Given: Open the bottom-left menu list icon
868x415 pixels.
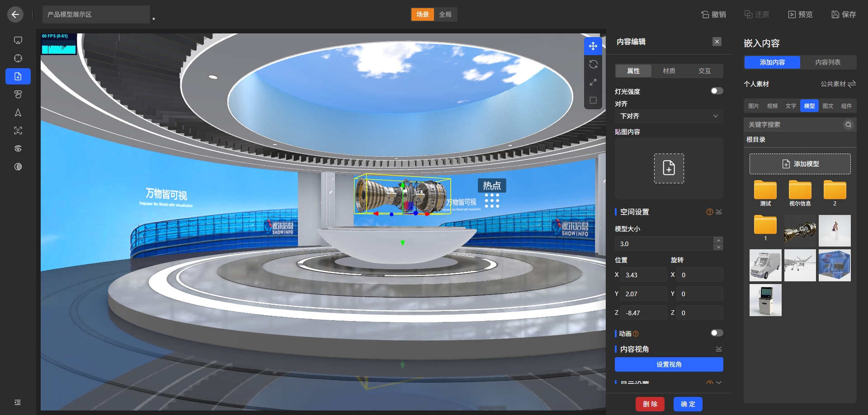Looking at the screenshot, I should 18,402.
